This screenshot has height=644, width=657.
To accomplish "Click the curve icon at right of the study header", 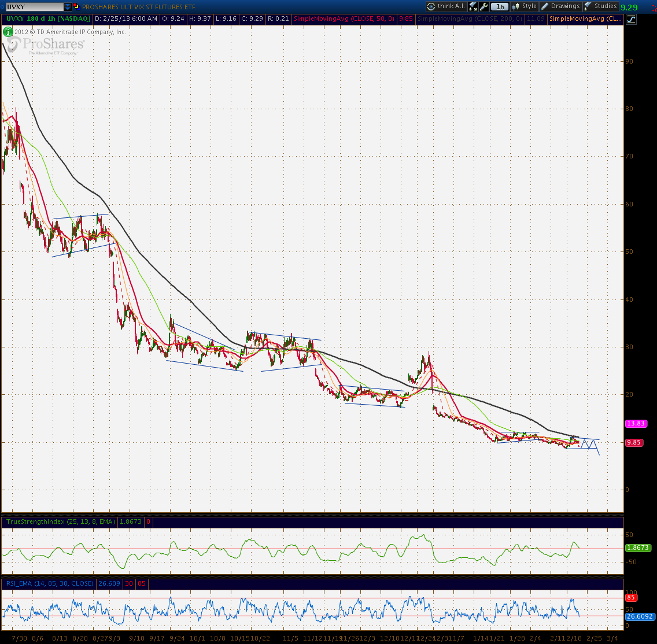I will coord(631,19).
